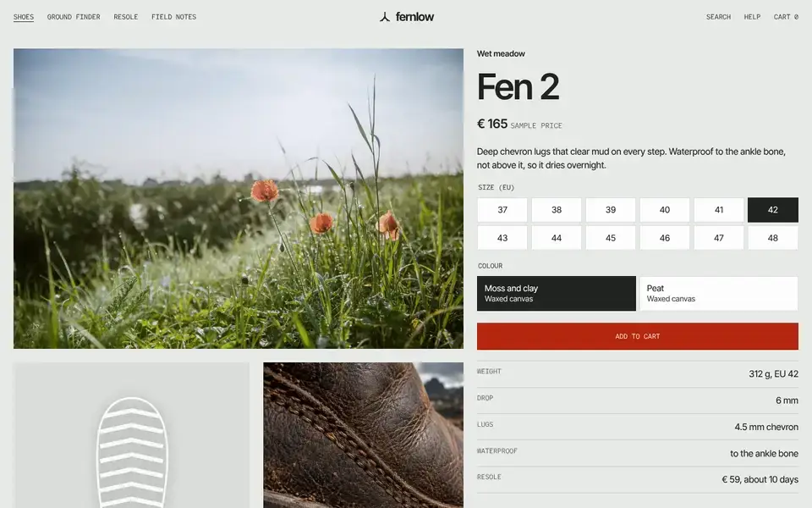Pick size 43

(x=502, y=238)
